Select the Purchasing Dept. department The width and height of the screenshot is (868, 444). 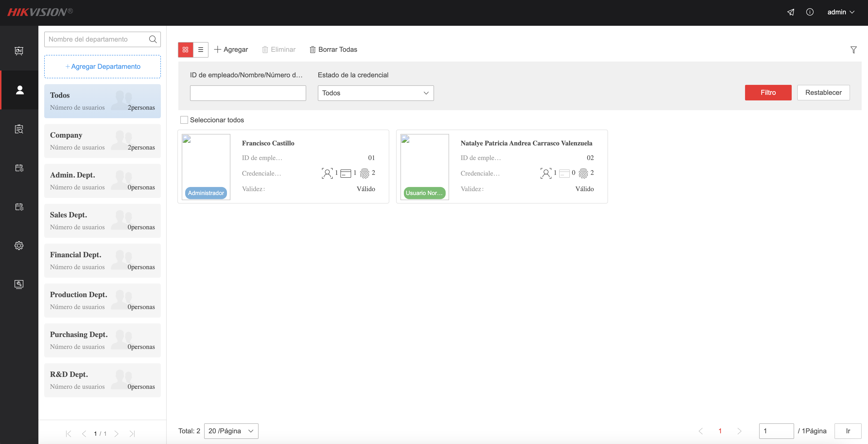(x=103, y=340)
